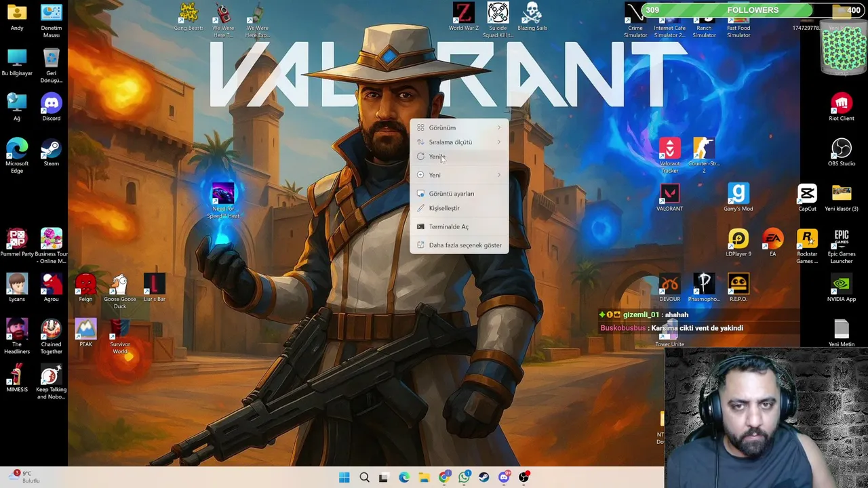Select the Yeni Metin text file
Screen dimensions: 868x488
(x=842, y=333)
